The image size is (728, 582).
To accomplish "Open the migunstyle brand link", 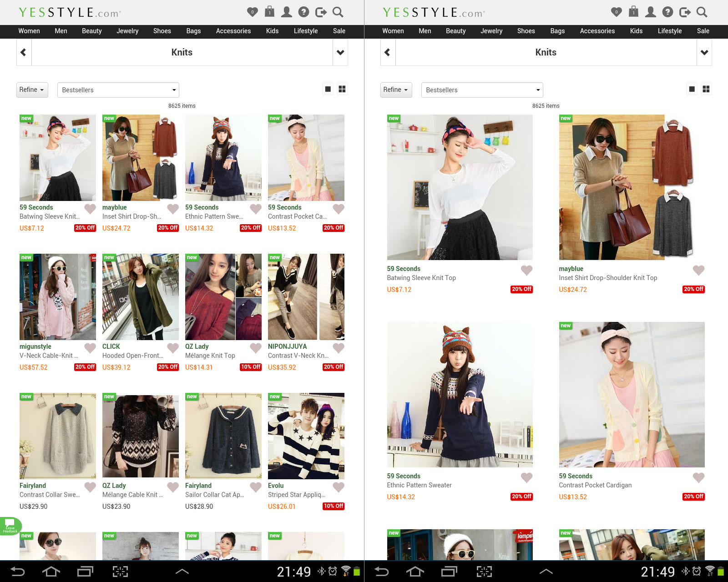I will pyautogui.click(x=35, y=346).
